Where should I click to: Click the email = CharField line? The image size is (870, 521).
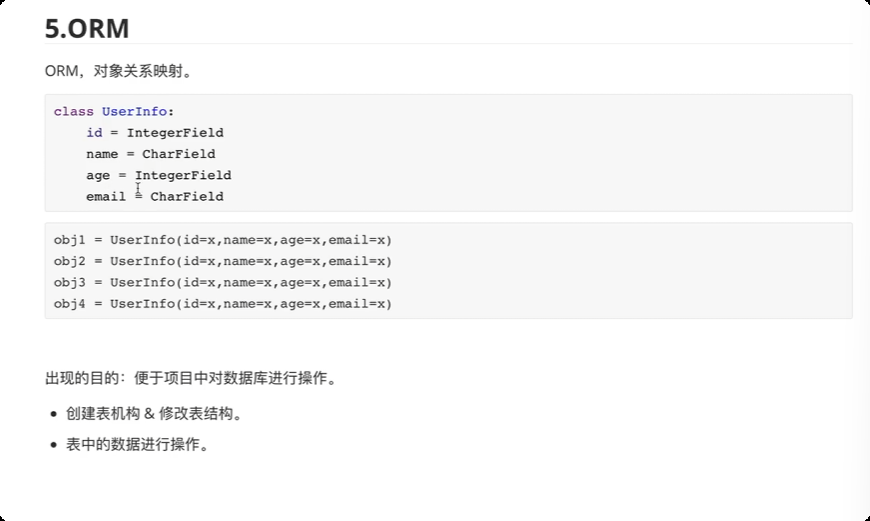(155, 196)
